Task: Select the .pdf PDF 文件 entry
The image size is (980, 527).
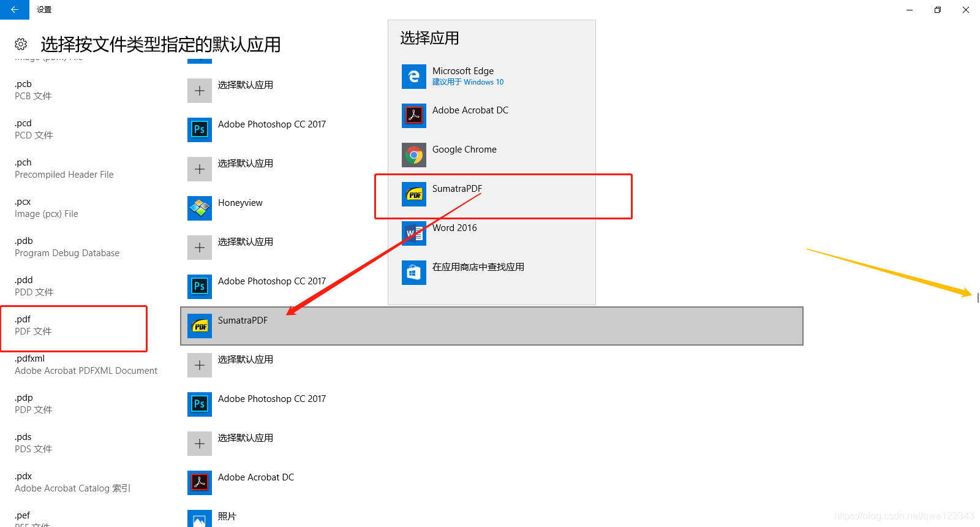Action: (x=33, y=325)
